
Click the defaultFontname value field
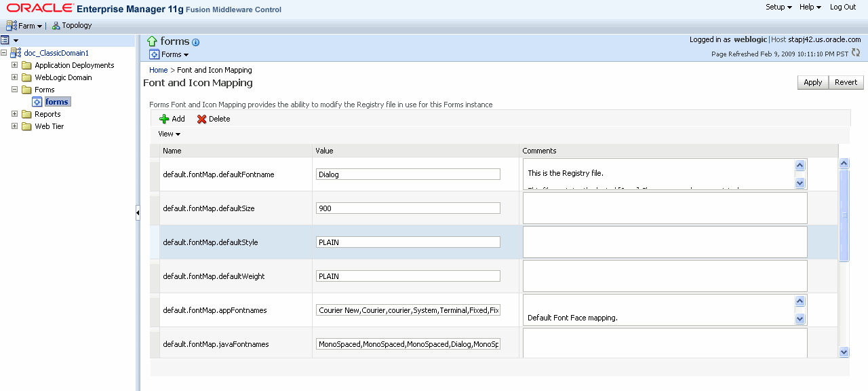408,174
